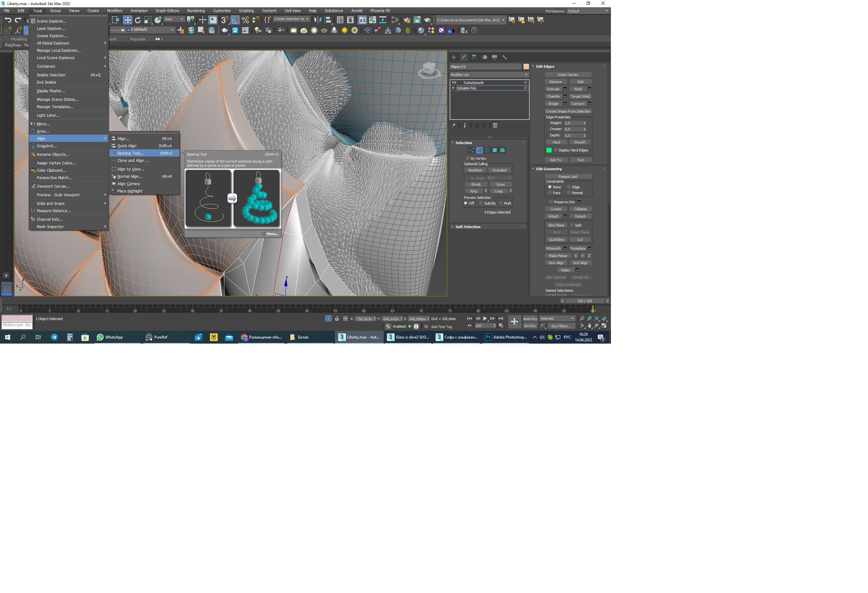868x593 pixels.
Task: Toggle Display Hard Edges checkbox
Action: point(555,150)
